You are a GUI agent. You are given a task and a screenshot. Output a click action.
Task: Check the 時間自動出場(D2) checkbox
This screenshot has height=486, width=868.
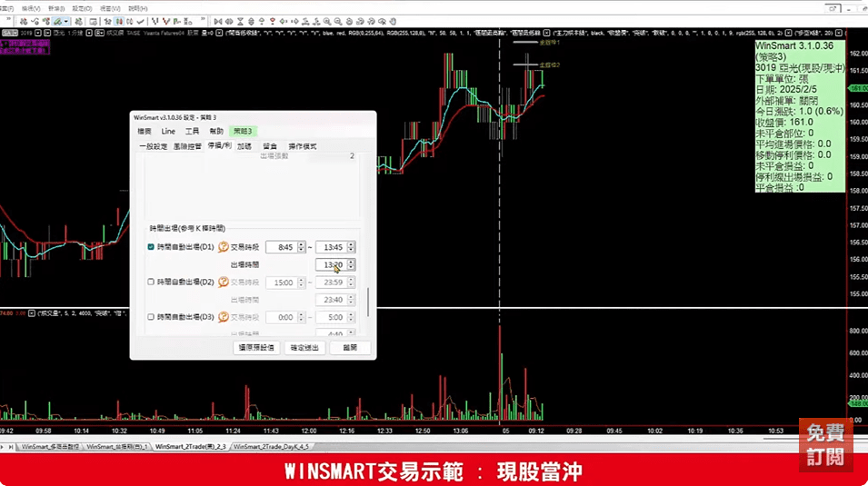(151, 282)
